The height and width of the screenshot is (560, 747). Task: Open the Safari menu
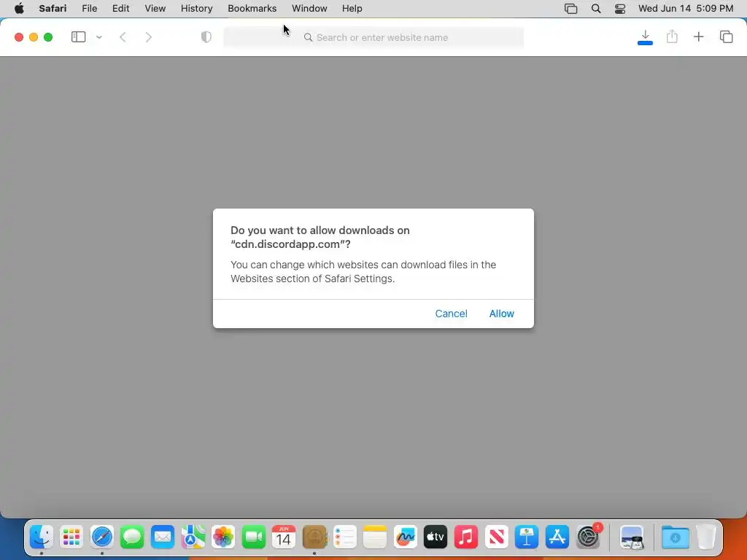pyautogui.click(x=53, y=9)
